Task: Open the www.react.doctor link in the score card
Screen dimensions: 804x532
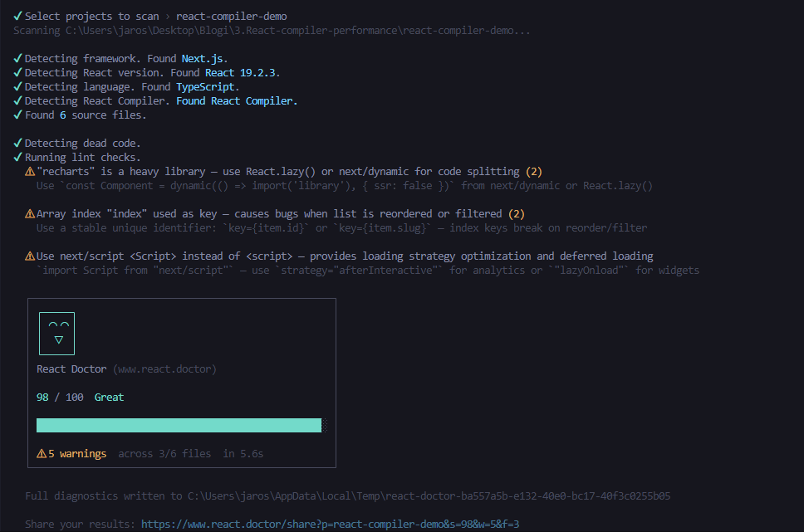Action: point(164,369)
